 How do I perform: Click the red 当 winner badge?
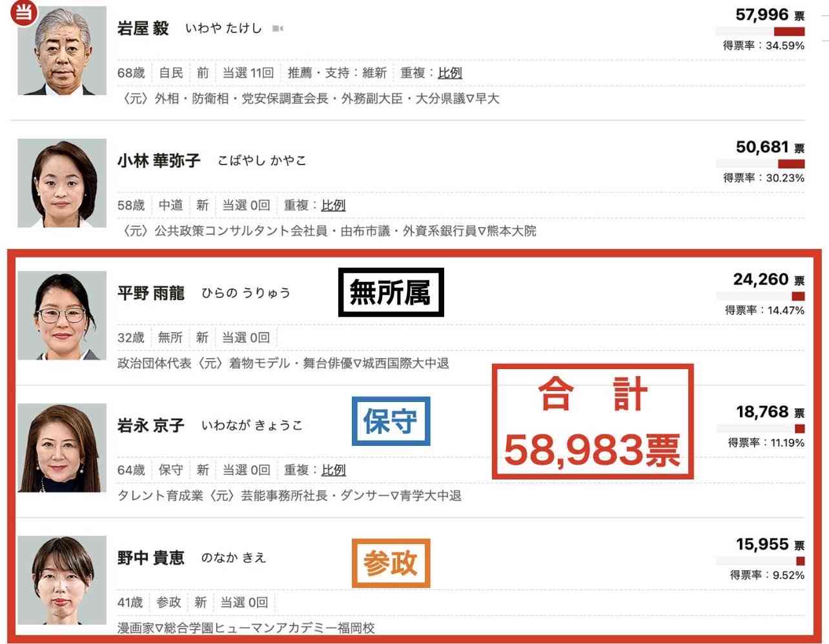click(x=23, y=12)
